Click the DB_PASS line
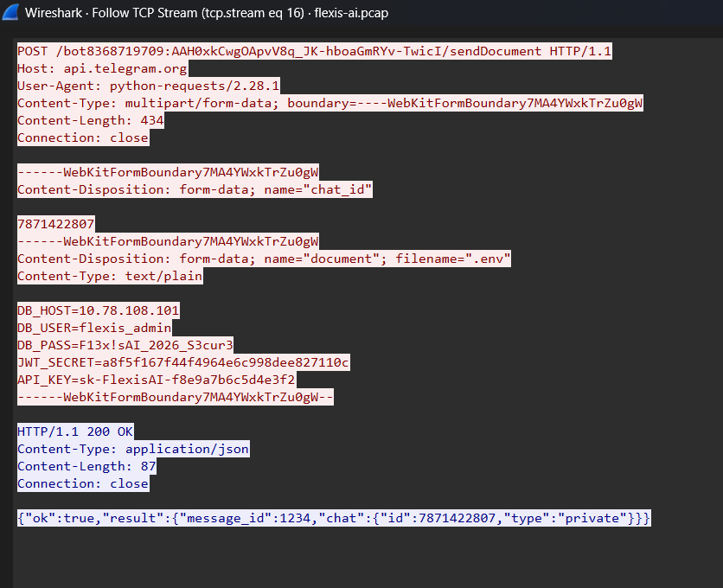 click(125, 345)
